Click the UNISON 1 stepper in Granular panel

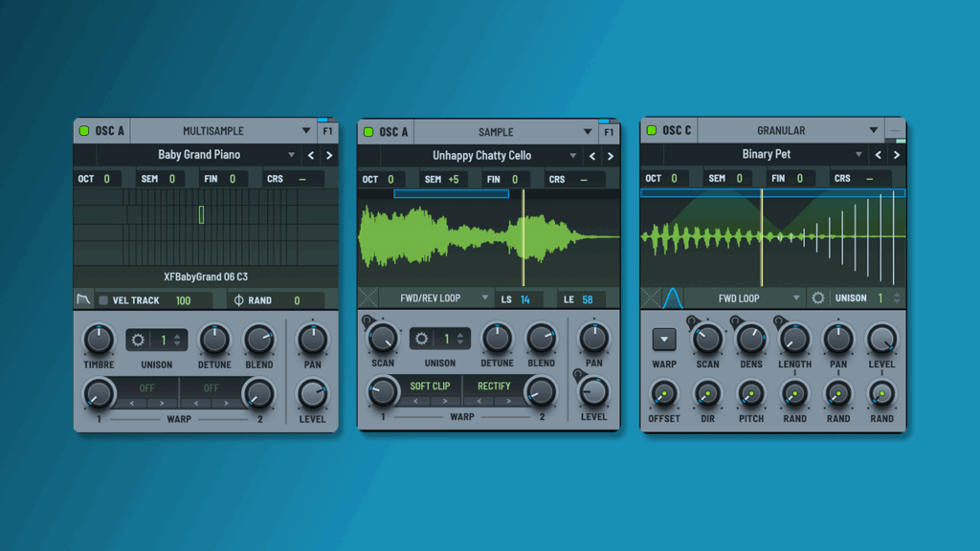tap(897, 298)
